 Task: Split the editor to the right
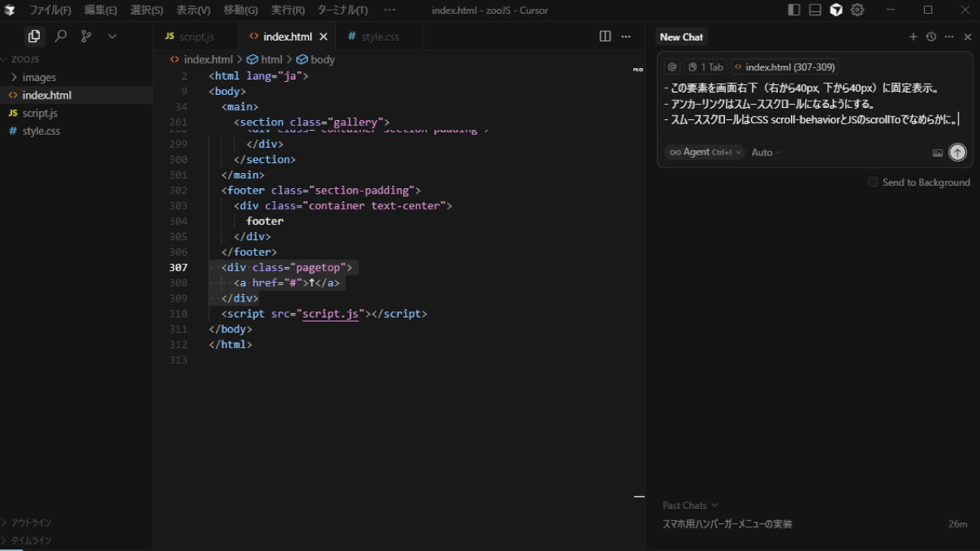(x=605, y=36)
